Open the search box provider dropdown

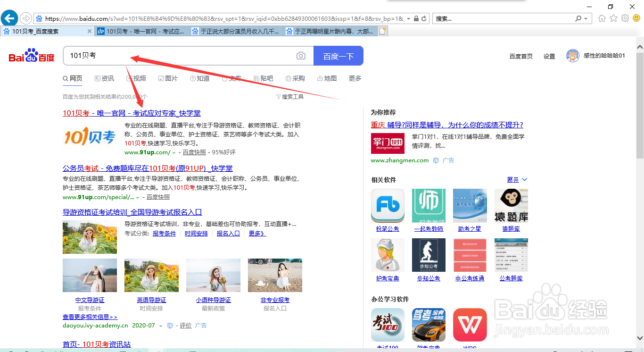(586, 19)
